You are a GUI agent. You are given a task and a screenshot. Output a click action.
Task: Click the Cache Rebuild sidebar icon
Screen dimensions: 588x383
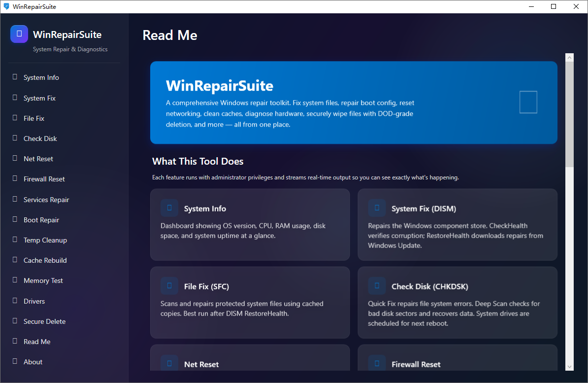(15, 260)
